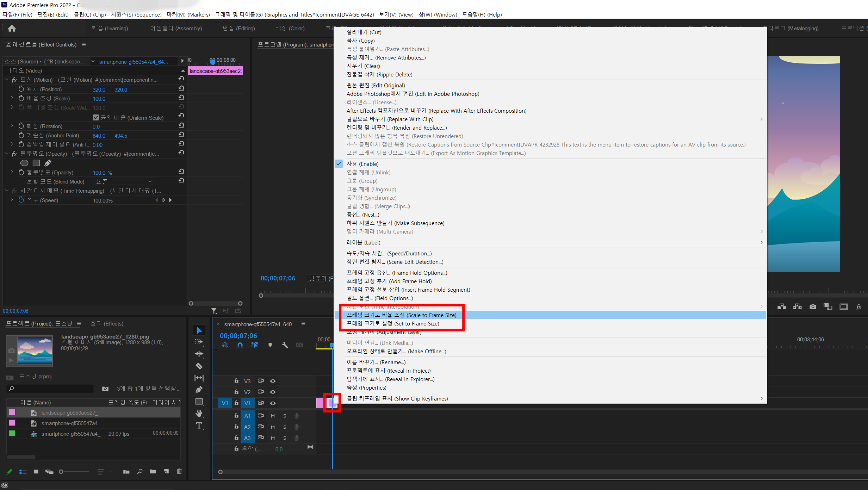This screenshot has height=490, width=868.
Task: Click the rectangle opacity mask tool
Action: (x=36, y=163)
